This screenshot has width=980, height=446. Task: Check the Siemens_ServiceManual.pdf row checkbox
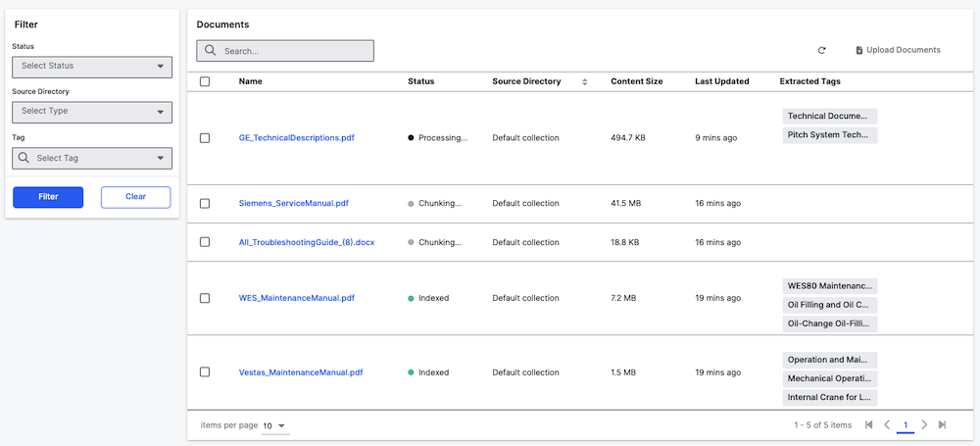205,203
